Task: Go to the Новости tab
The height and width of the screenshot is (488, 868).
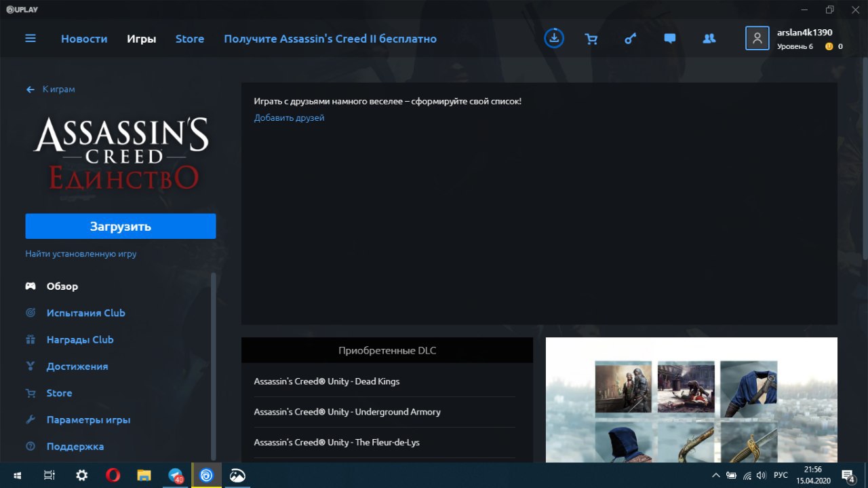Action: coord(84,39)
